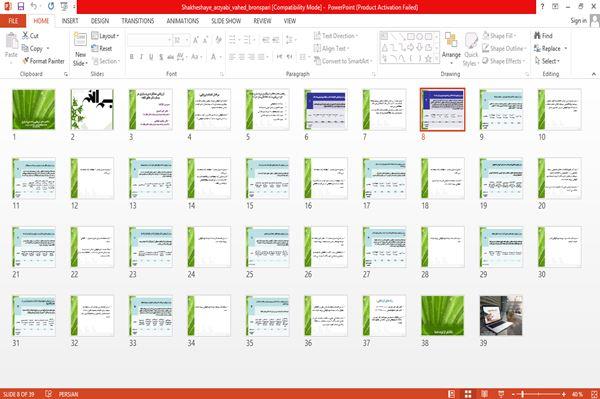Expand the Select dropdown in Editing

click(x=547, y=61)
